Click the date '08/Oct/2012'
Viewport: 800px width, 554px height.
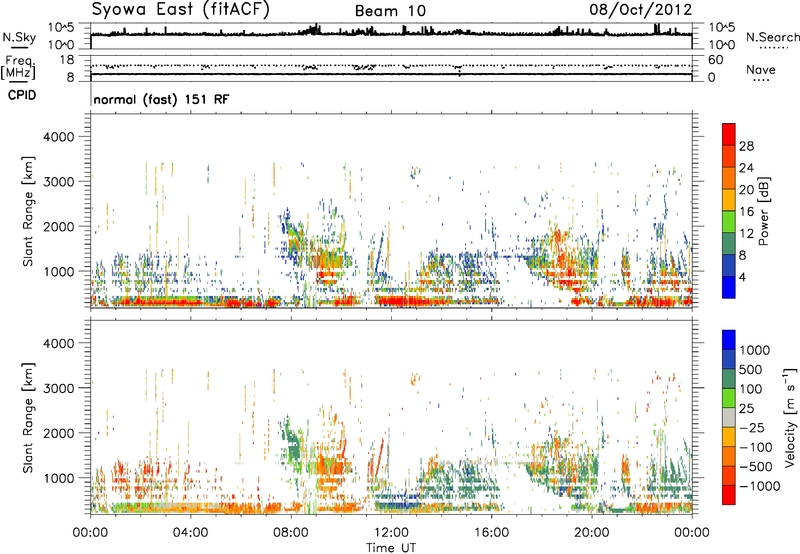641,10
